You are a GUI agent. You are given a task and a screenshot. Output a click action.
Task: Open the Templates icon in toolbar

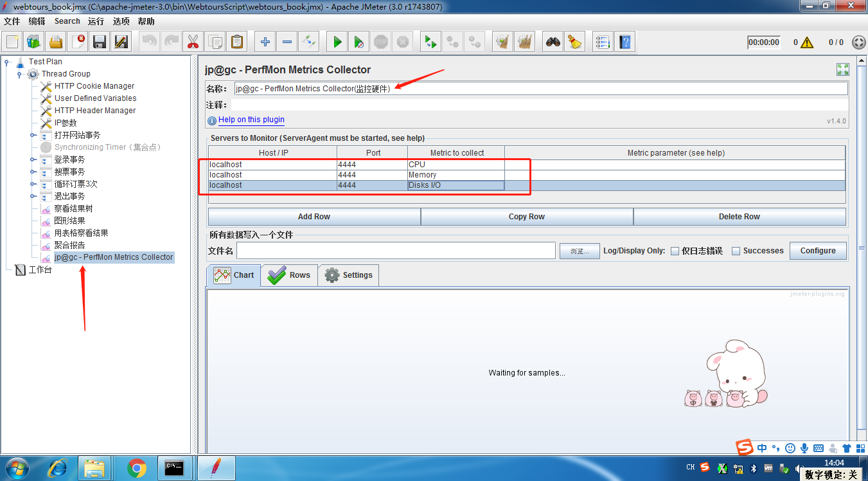pyautogui.click(x=34, y=42)
